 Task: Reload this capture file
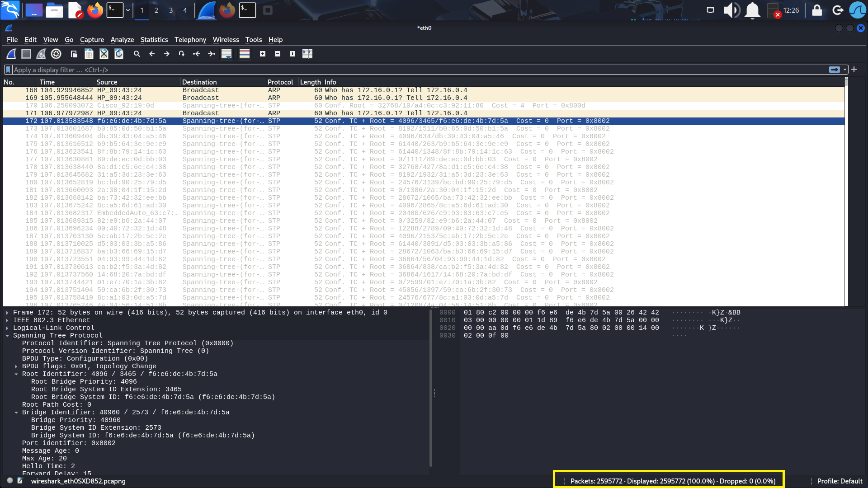[119, 54]
